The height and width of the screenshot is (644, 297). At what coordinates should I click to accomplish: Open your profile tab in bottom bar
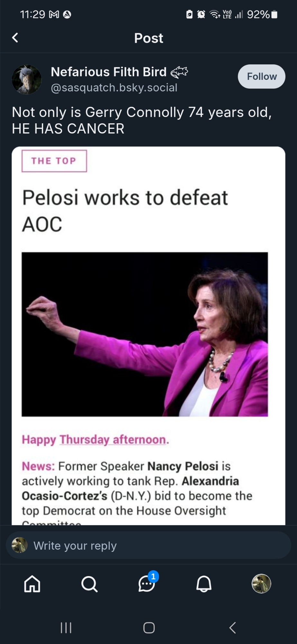(x=261, y=583)
